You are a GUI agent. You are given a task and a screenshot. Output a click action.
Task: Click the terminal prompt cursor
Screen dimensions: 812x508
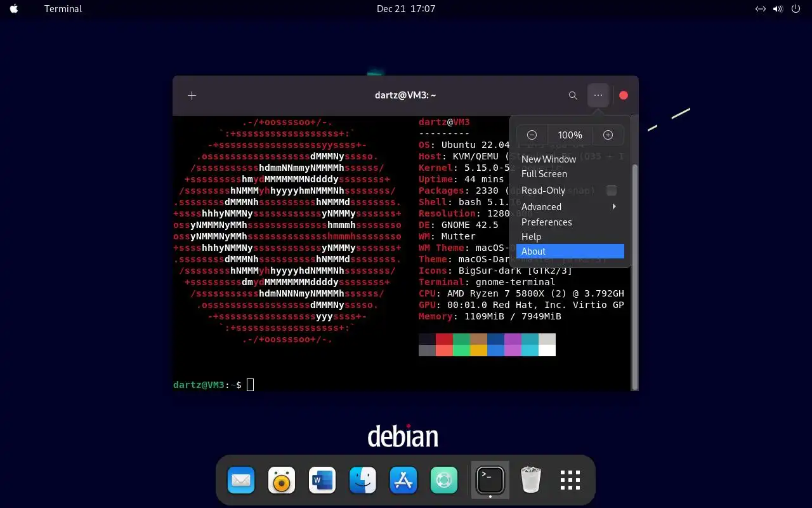click(250, 385)
